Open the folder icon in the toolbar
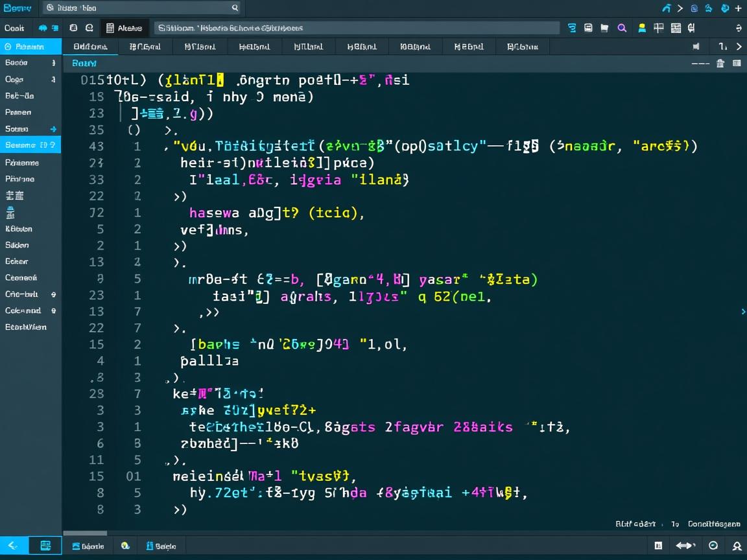 point(604,28)
